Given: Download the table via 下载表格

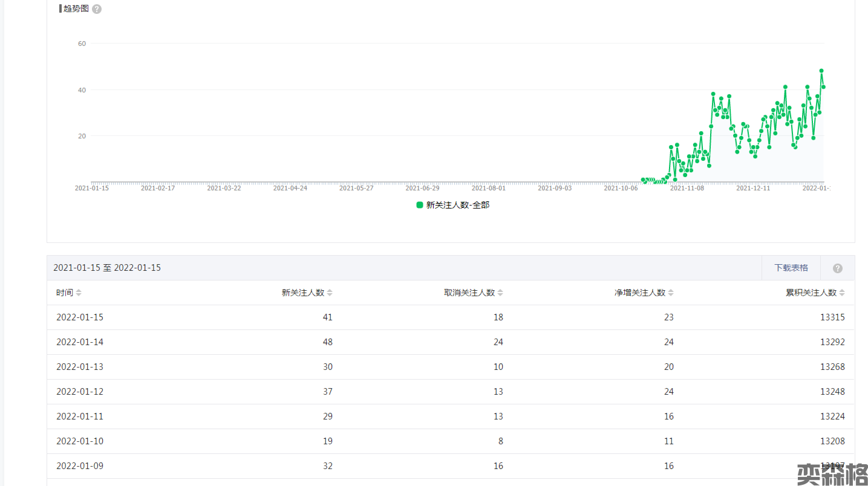Looking at the screenshot, I should (791, 268).
